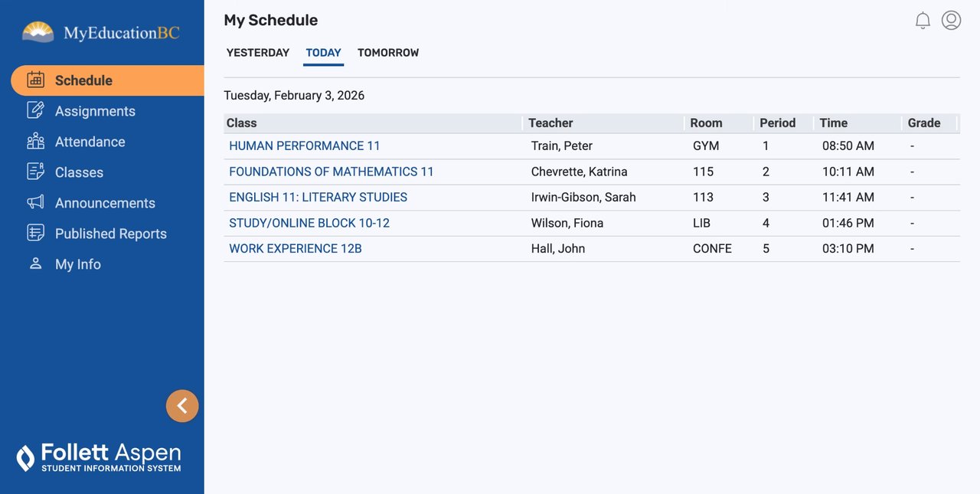Switch to the YESTERDAY tab
Viewport: 980px width, 494px height.
[x=258, y=53]
